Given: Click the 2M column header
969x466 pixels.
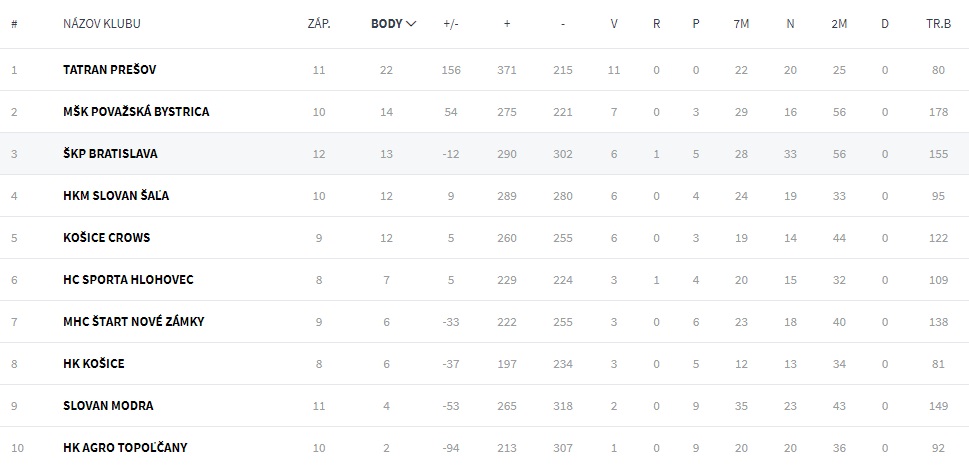Looking at the screenshot, I should (839, 24).
